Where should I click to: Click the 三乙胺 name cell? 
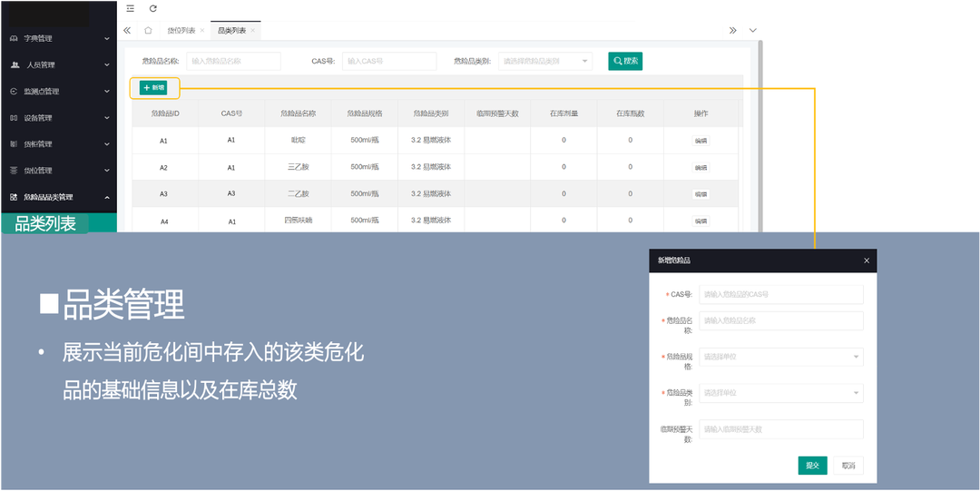pyautogui.click(x=299, y=167)
